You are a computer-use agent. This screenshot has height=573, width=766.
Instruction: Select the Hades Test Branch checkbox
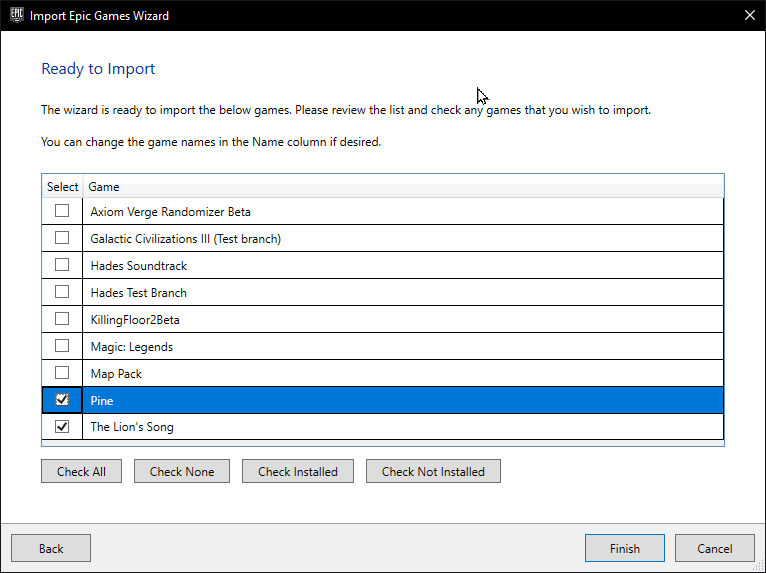tap(62, 292)
